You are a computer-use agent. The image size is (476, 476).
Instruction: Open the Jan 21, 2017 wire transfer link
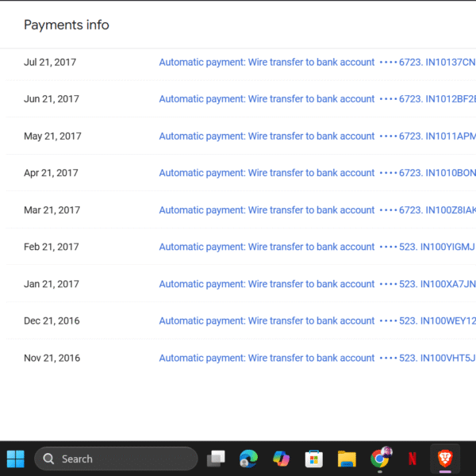tap(317, 284)
